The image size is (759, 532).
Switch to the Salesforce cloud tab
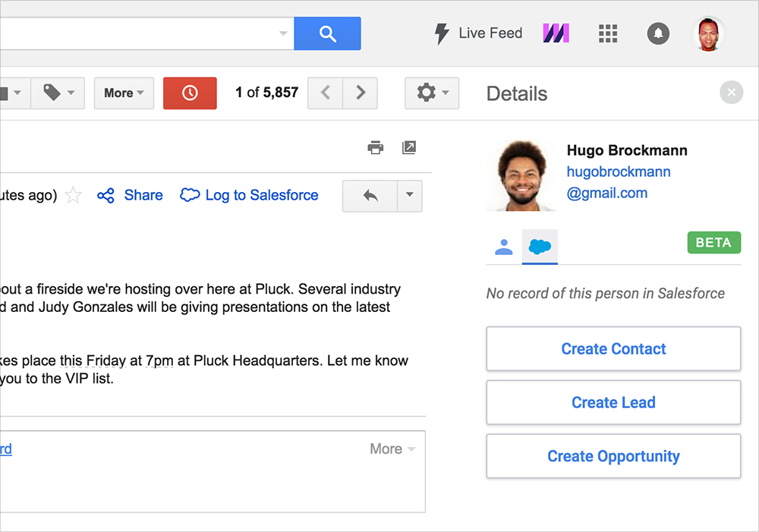tap(540, 247)
